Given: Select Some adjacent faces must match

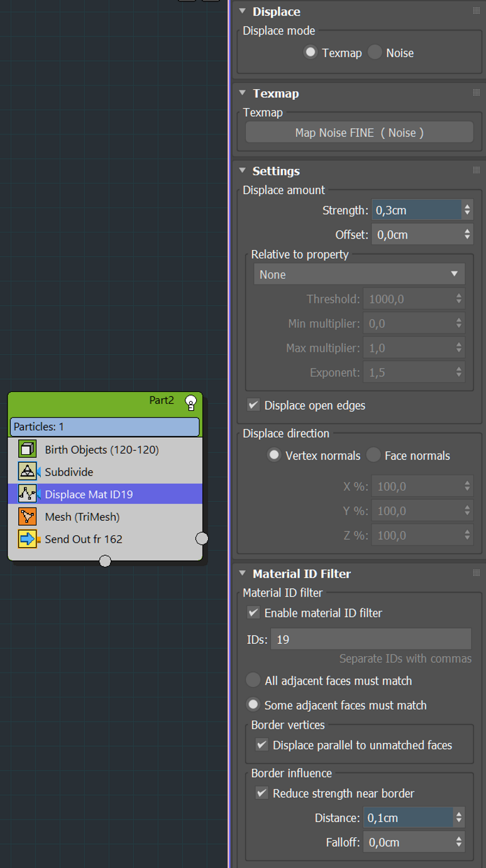Looking at the screenshot, I should [253, 705].
